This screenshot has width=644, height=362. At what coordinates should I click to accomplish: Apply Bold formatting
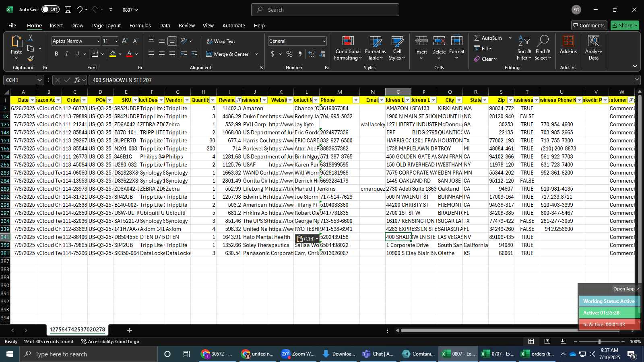[56, 54]
